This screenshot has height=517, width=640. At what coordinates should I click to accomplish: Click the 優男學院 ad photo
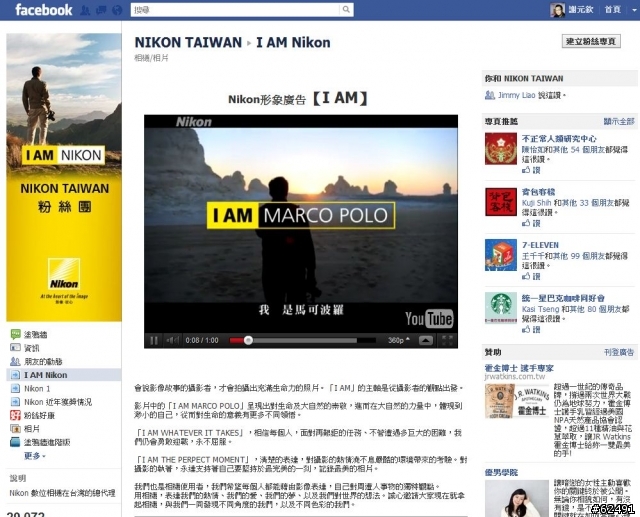[517, 499]
